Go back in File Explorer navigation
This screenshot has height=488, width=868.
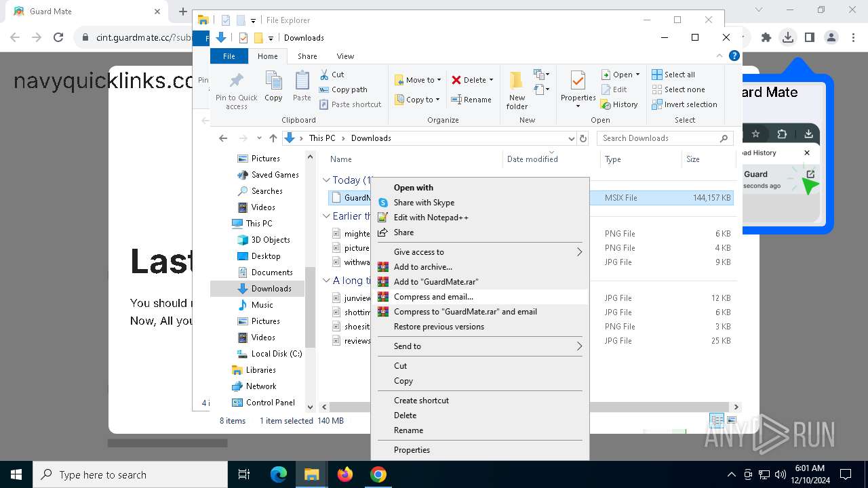coord(223,138)
